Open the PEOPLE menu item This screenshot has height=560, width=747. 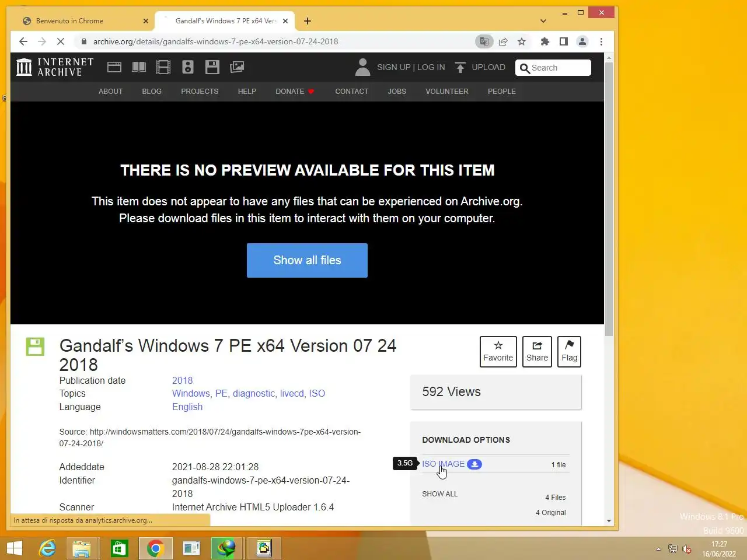pyautogui.click(x=502, y=92)
